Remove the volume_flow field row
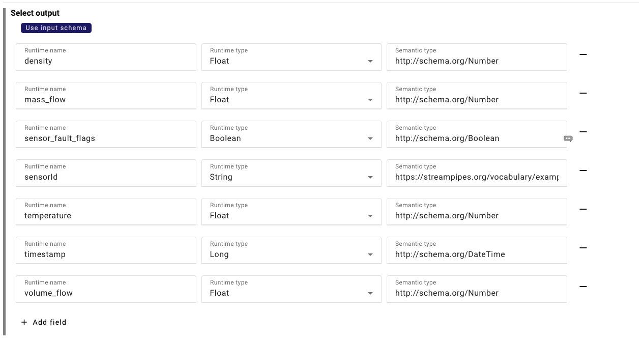The height and width of the screenshot is (342, 644). 583,287
